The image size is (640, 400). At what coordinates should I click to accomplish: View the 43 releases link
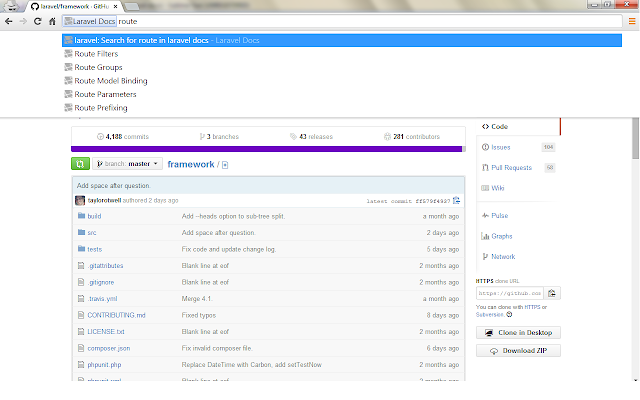point(311,137)
